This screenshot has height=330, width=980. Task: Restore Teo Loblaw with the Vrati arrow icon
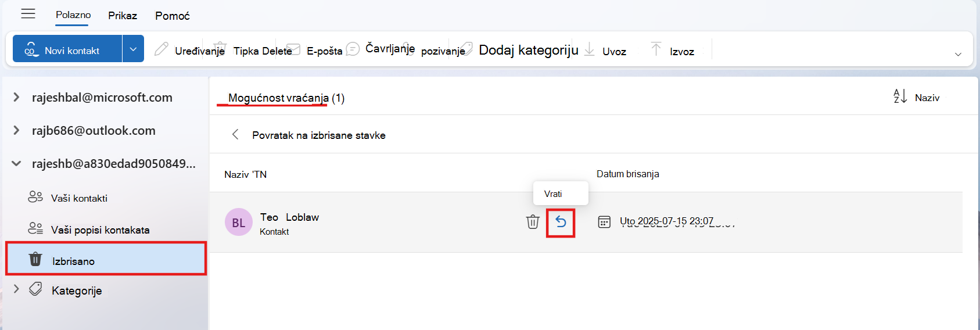[561, 222]
